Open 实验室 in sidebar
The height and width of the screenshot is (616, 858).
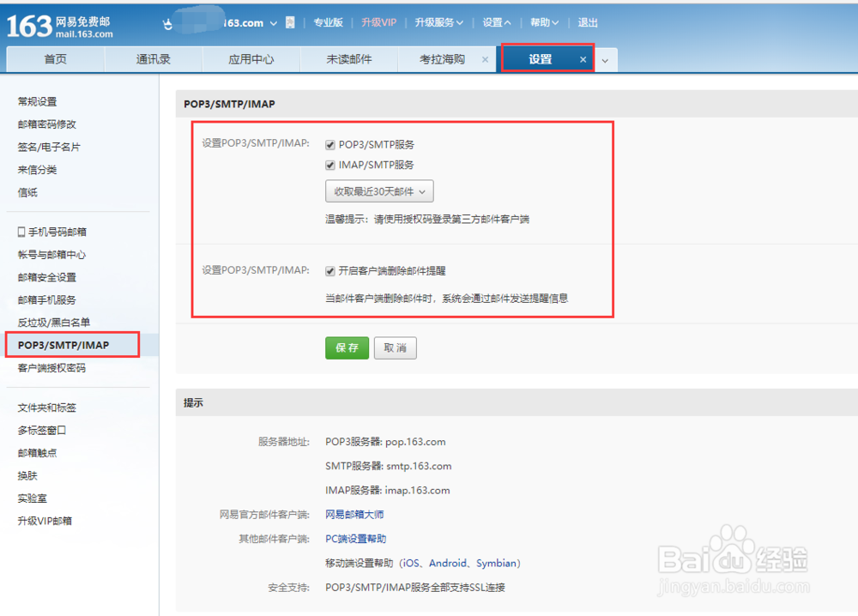(x=33, y=498)
